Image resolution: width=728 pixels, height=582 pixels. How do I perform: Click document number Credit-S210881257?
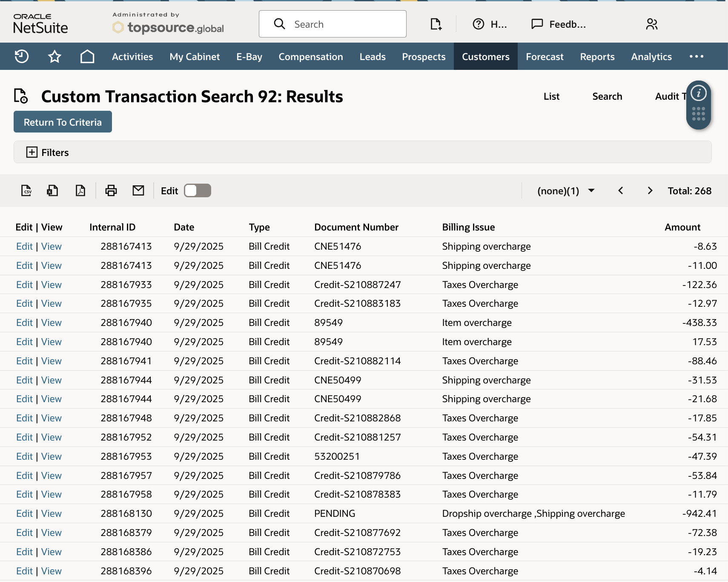(358, 437)
